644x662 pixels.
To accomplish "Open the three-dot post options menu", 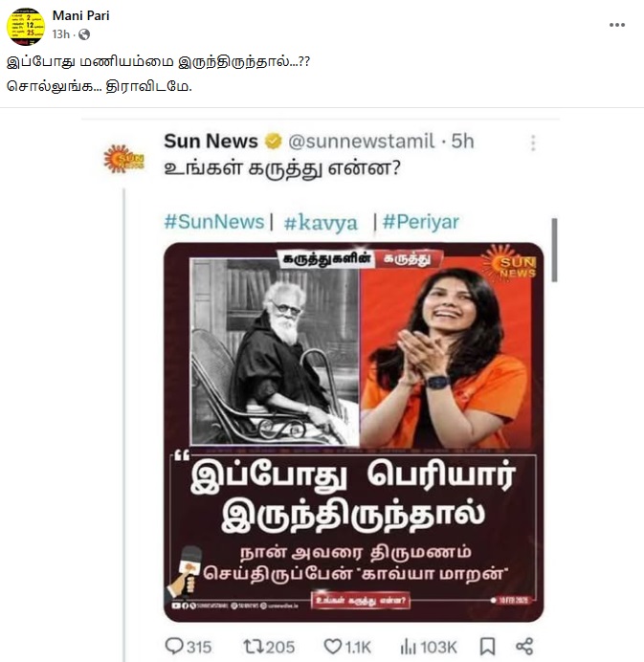I will 617,25.
